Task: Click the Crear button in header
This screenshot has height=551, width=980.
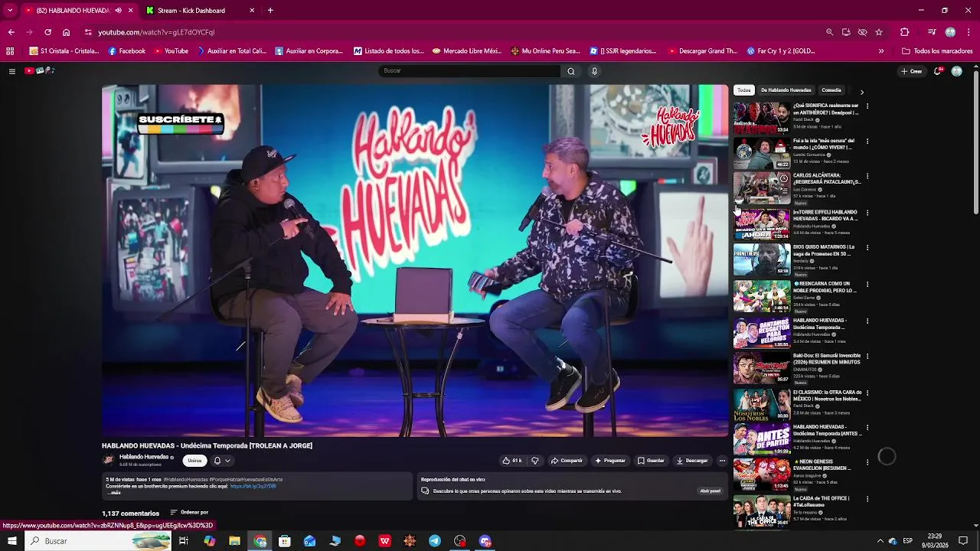Action: coord(911,71)
